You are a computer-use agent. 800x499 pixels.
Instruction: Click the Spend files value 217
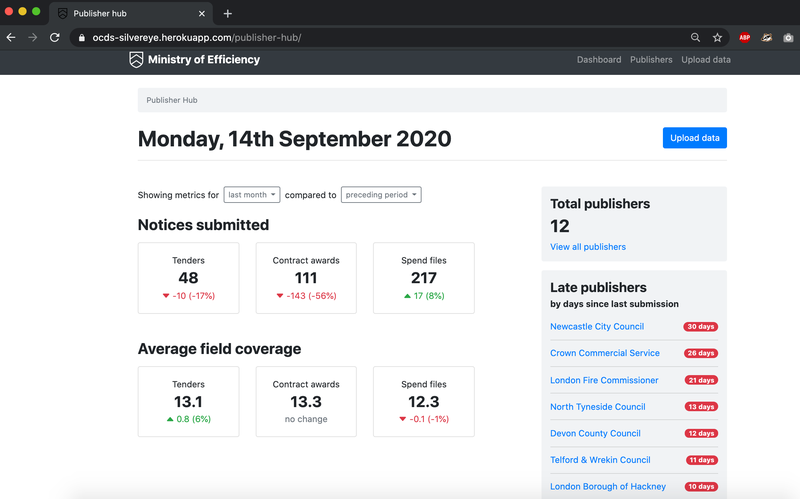click(423, 278)
